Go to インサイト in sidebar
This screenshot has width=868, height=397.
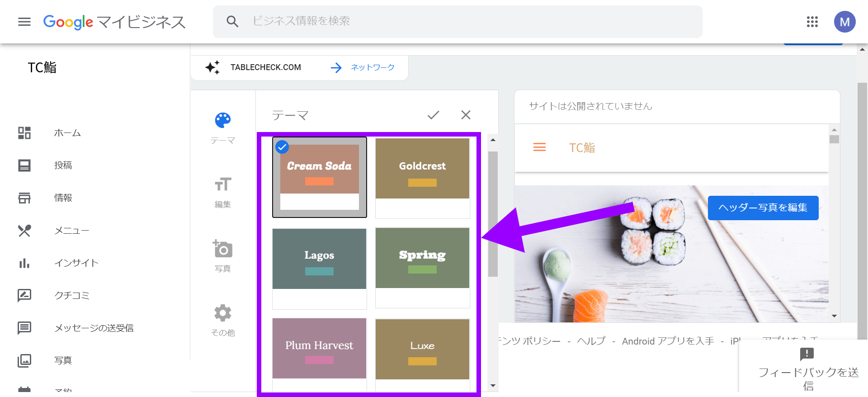point(76,263)
